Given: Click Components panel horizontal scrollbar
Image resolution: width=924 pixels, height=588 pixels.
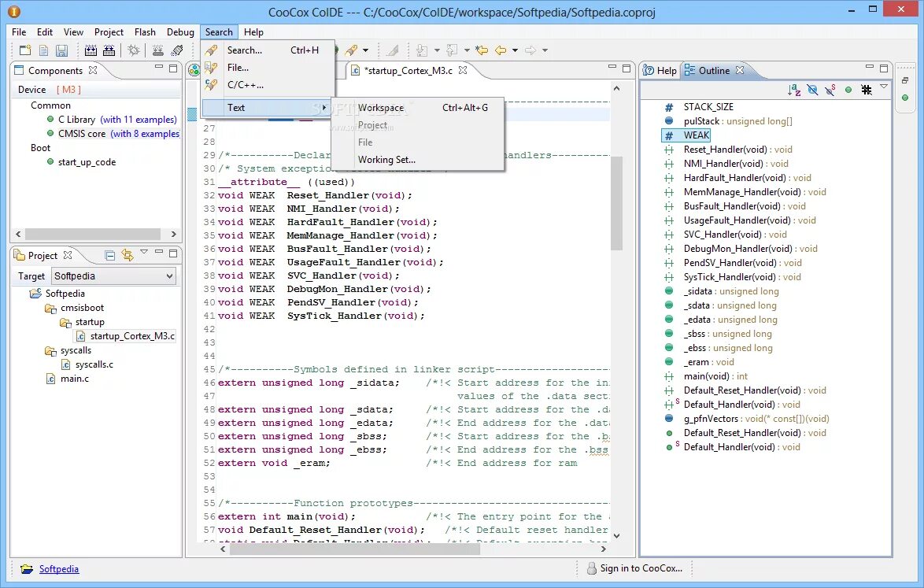Looking at the screenshot, I should coord(93,234).
